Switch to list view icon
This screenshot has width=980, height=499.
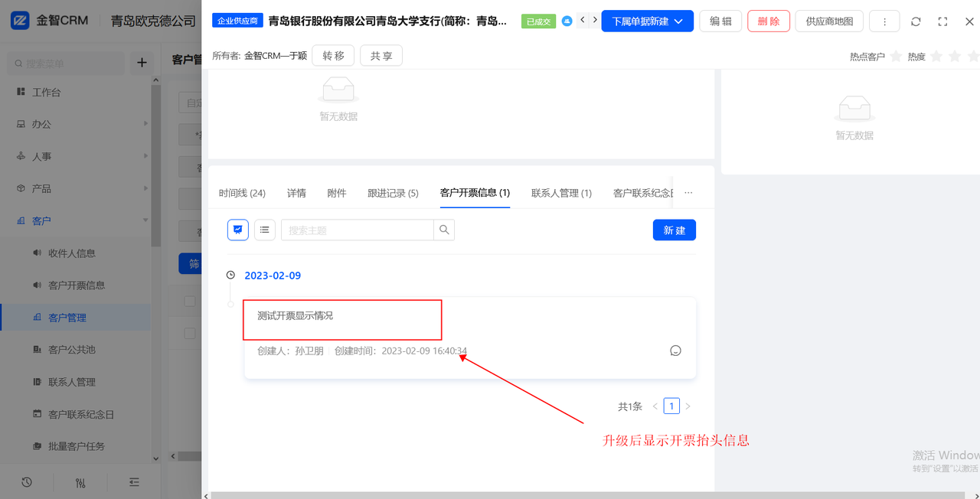(264, 230)
